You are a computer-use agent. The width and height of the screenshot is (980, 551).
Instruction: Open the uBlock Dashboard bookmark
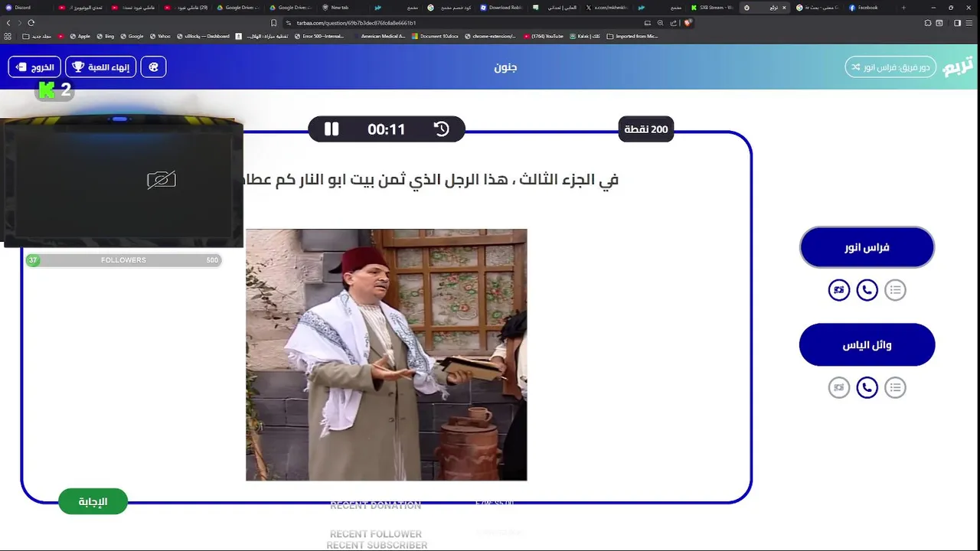click(203, 36)
